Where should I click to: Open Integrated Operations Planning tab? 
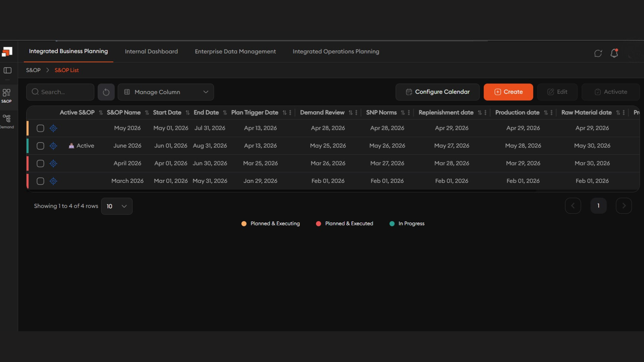336,52
